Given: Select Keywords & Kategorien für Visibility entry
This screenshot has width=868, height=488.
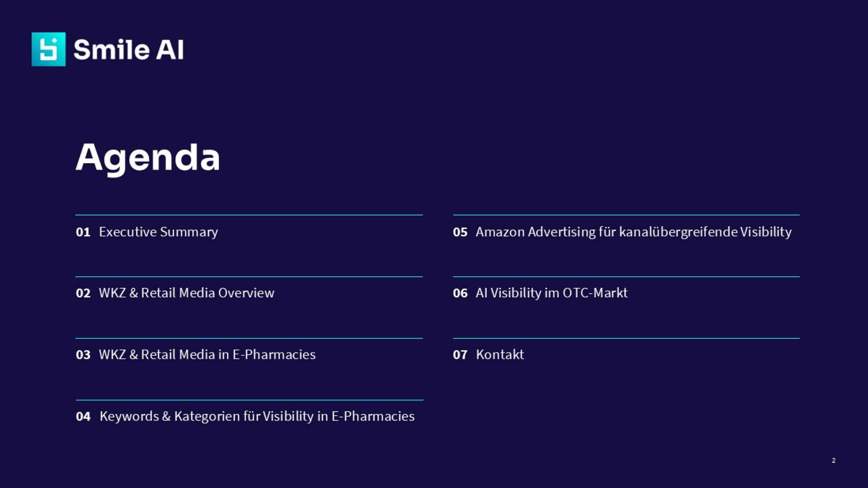Looking at the screenshot, I should coord(257,416).
